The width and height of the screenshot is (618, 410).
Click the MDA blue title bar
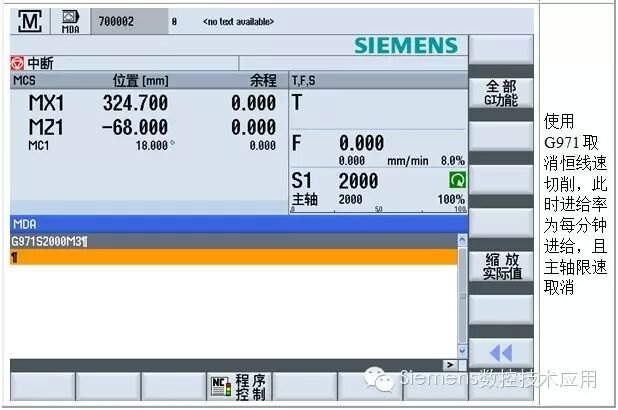click(239, 224)
